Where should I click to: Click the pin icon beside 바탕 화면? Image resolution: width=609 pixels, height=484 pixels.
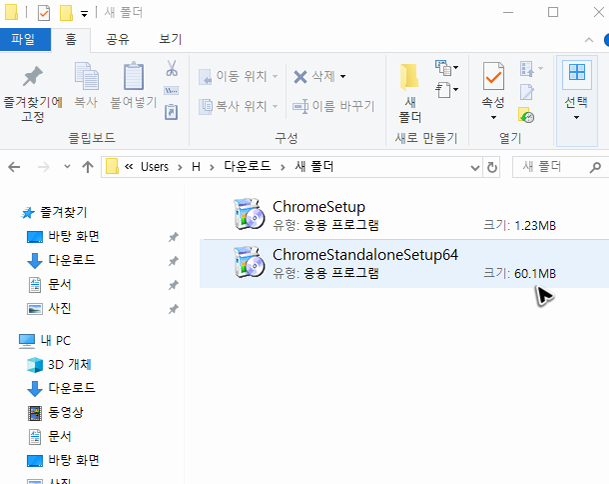click(x=173, y=237)
